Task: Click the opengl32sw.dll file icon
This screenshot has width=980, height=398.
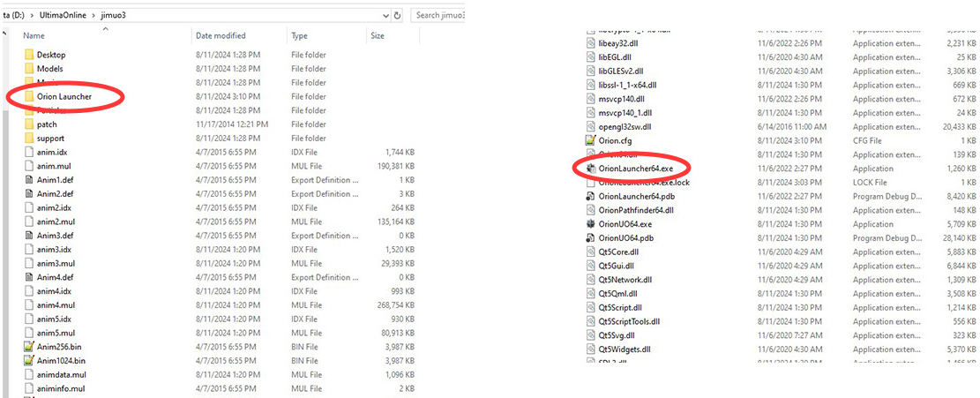Action: coord(592,126)
